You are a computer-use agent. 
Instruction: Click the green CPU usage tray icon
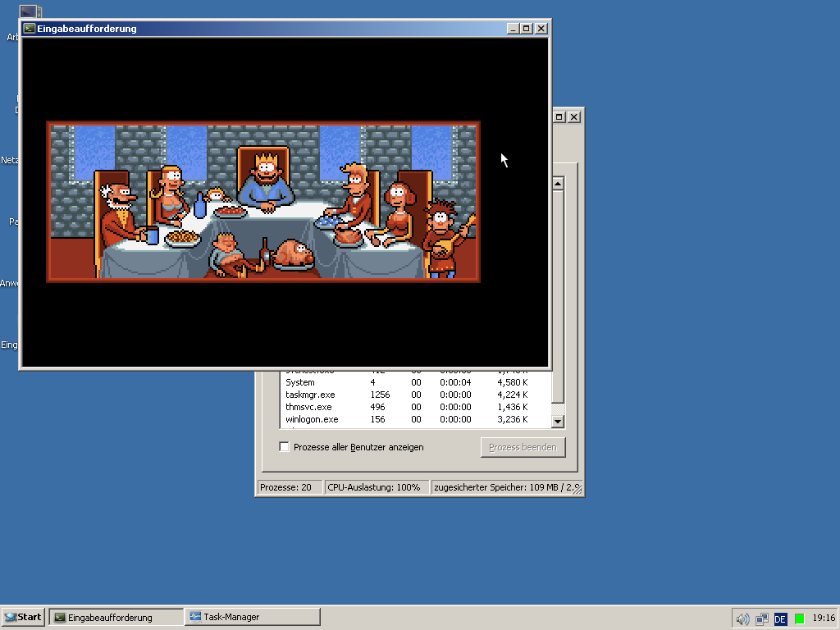pos(799,619)
